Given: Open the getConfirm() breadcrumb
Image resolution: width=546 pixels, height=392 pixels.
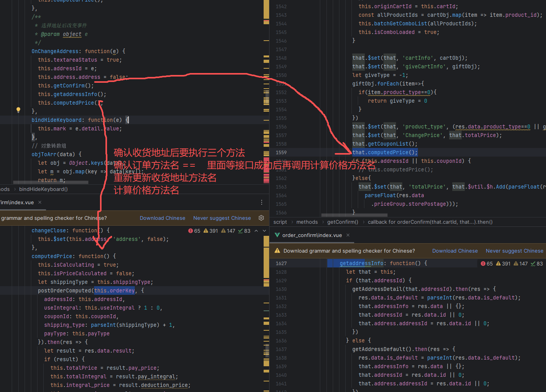Looking at the screenshot, I should click(x=343, y=222).
